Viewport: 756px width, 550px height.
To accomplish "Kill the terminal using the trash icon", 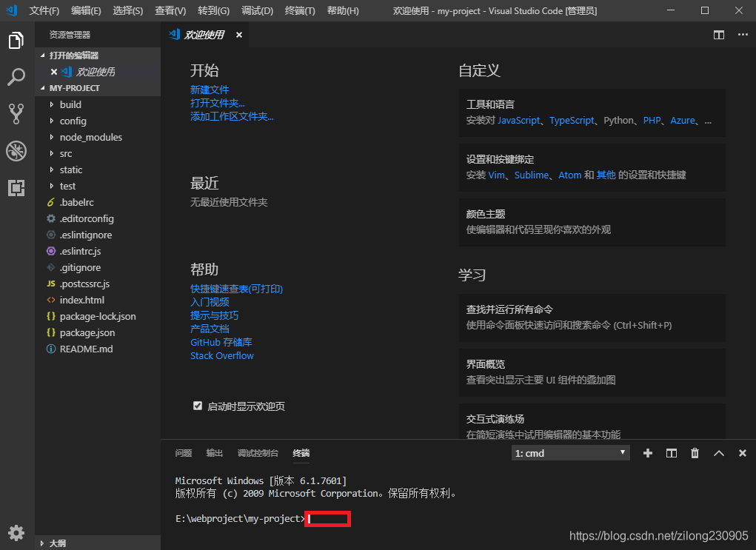I will click(695, 452).
